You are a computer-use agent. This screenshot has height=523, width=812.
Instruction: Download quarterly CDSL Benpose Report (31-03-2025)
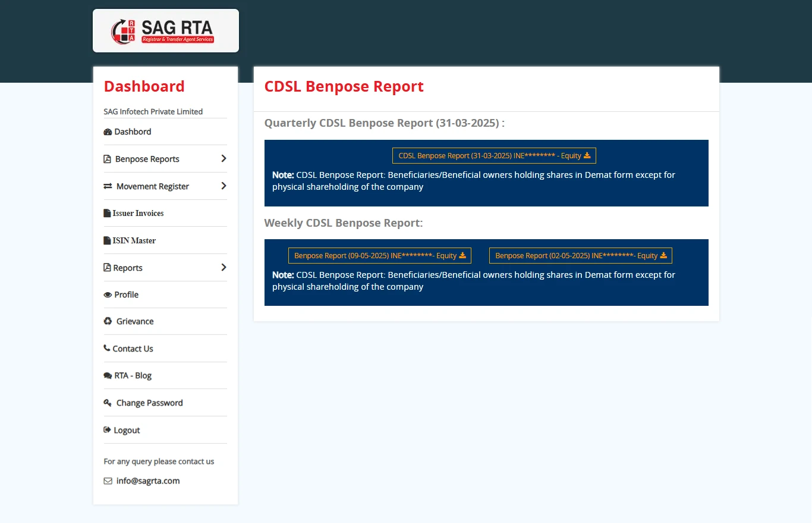[494, 156]
